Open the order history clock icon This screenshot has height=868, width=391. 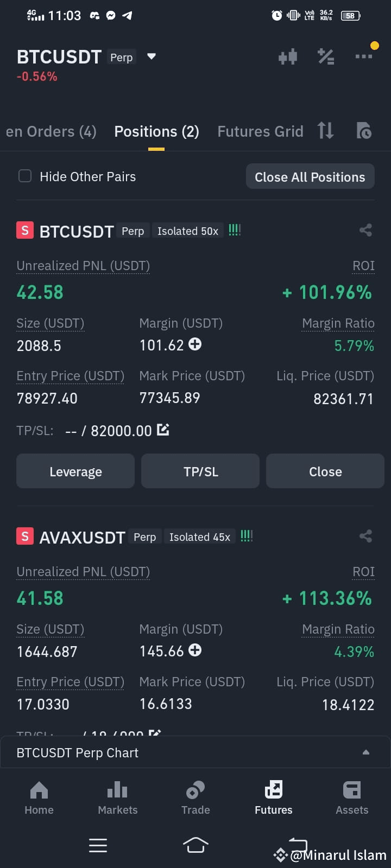tap(364, 131)
